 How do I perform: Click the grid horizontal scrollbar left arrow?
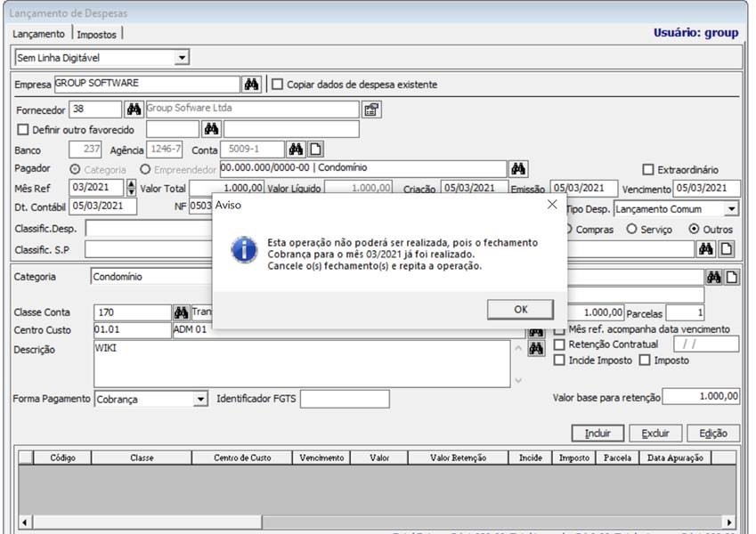point(25,522)
